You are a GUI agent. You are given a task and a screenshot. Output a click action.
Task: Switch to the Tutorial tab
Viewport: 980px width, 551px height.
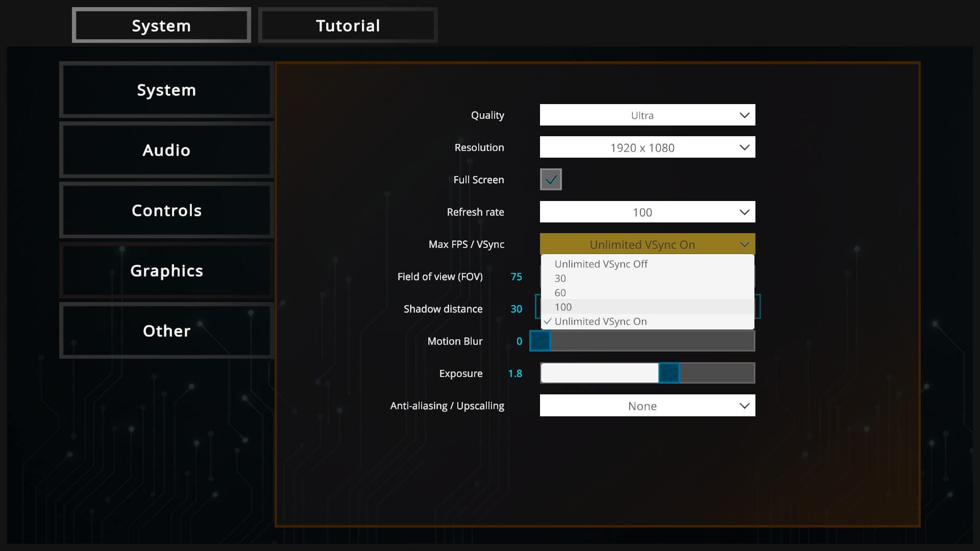[348, 26]
